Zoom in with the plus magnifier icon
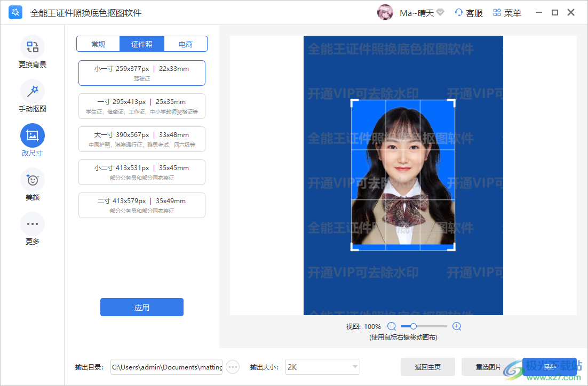The width and height of the screenshot is (588, 386). [x=456, y=326]
